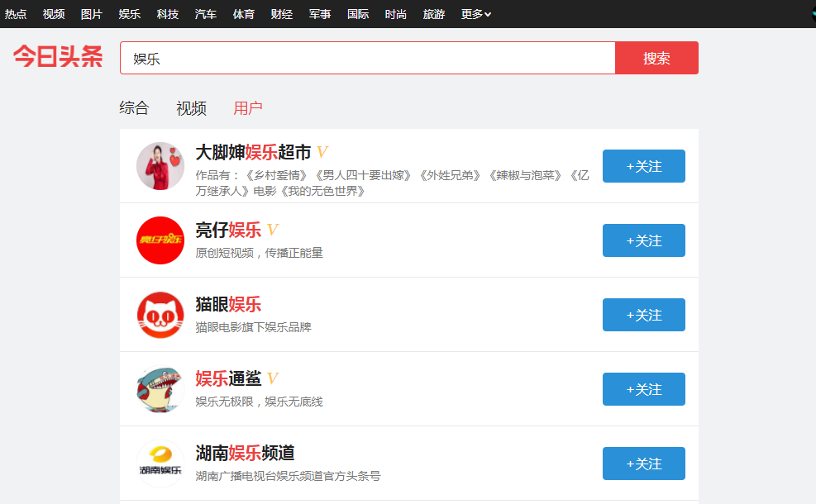Viewport: 816px width, 504px height.
Task: Open 湖南娱乐频道 logo avatar
Action: pos(160,464)
